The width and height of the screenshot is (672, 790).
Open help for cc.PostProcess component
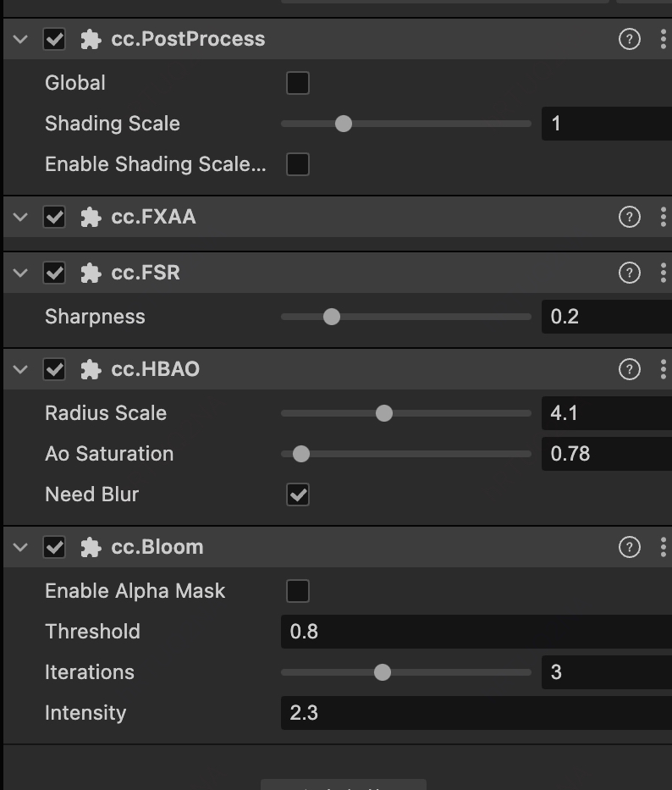click(x=630, y=39)
